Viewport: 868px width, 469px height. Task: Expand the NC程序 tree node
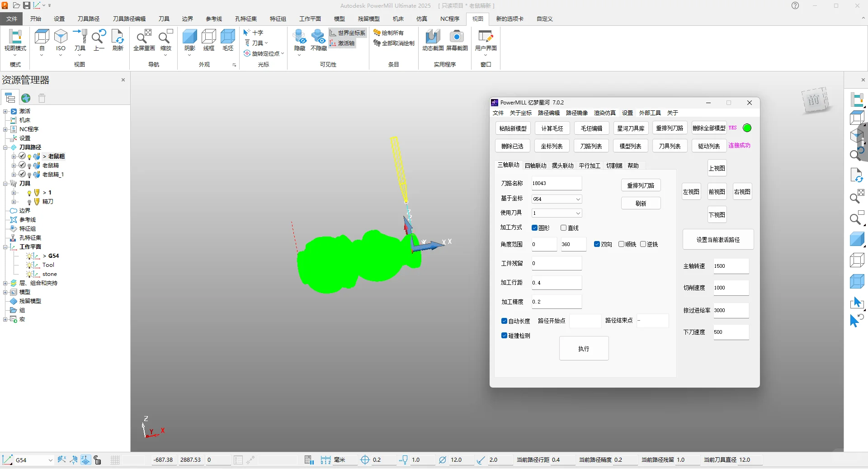pos(5,129)
